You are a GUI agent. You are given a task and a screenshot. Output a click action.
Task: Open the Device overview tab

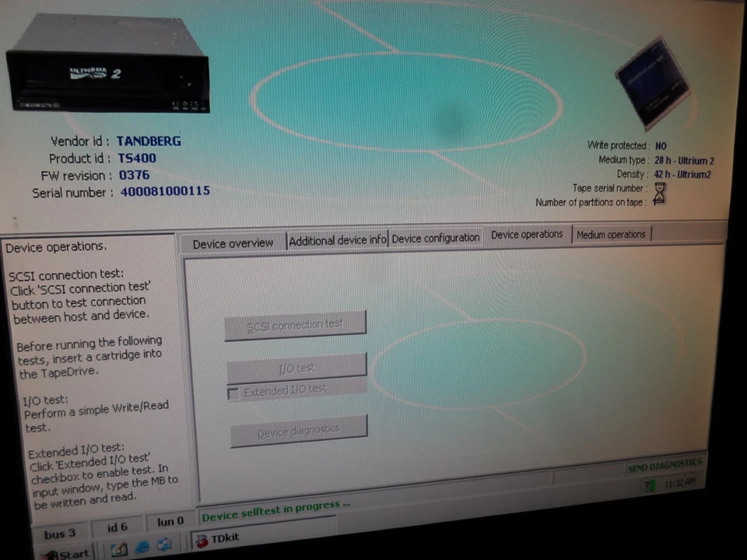[232, 242]
